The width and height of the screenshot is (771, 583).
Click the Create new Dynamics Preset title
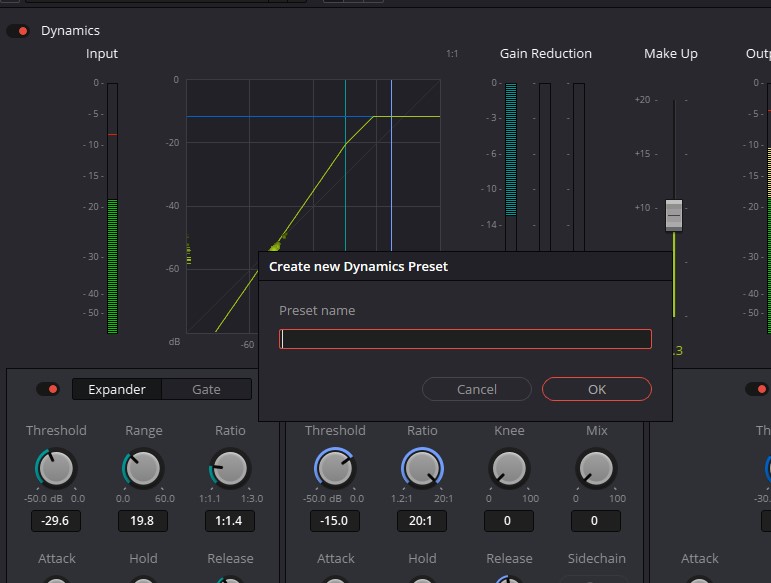(358, 266)
